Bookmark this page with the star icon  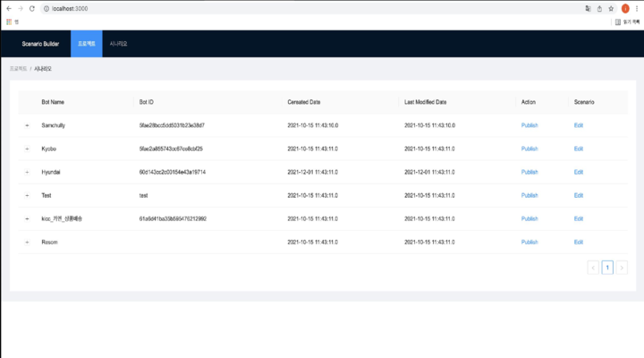[x=611, y=9]
